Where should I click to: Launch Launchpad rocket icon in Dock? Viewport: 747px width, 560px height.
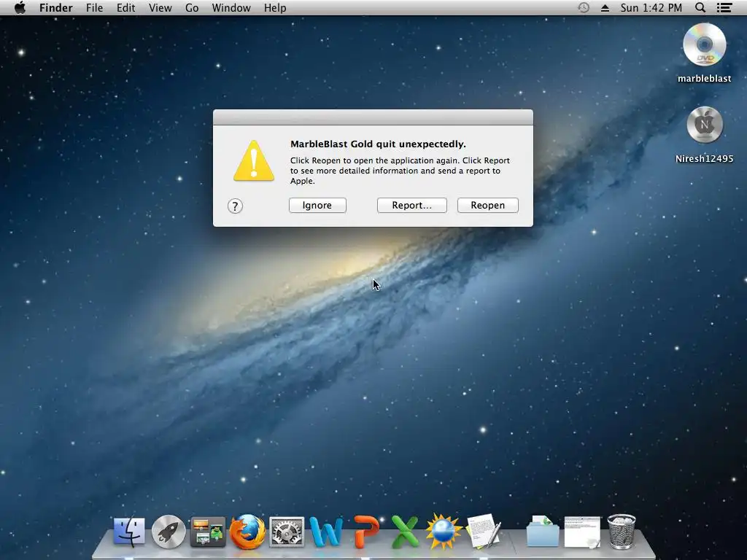point(169,532)
